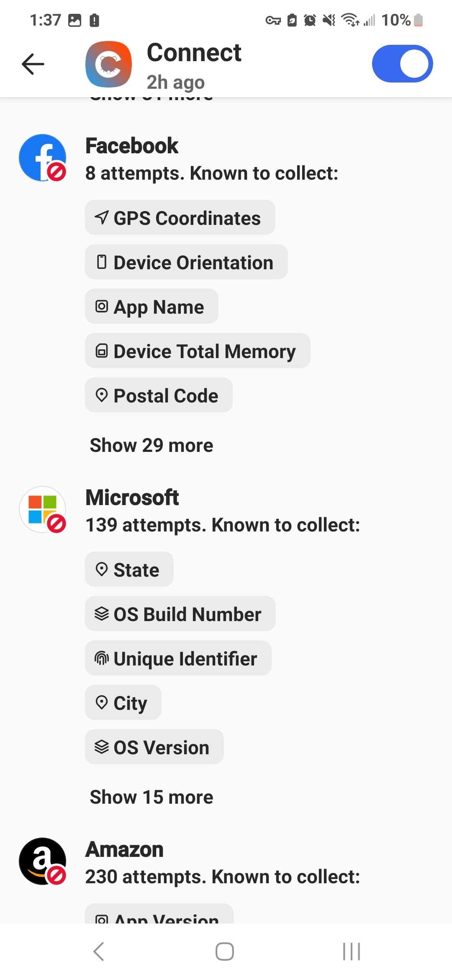Image resolution: width=452 pixels, height=980 pixels.
Task: Expand Facebook's 'Show 29 more' list
Action: pos(152,445)
